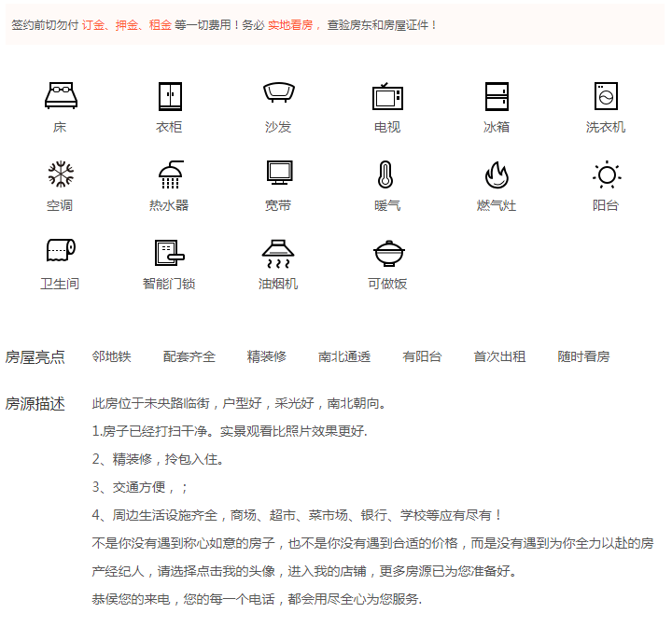This screenshot has width=672, height=641.
Task: Click the line 此房位于未央路临街
Action: click(x=239, y=403)
